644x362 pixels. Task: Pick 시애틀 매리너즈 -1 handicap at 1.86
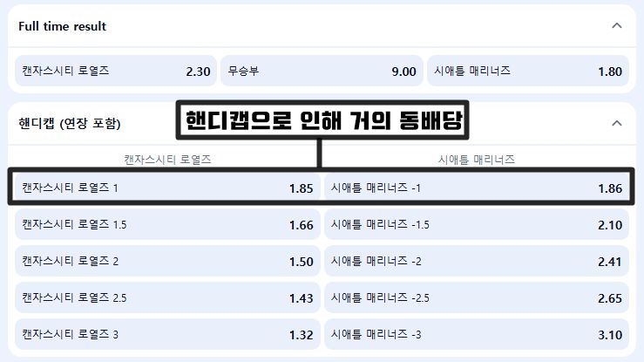tap(477, 188)
